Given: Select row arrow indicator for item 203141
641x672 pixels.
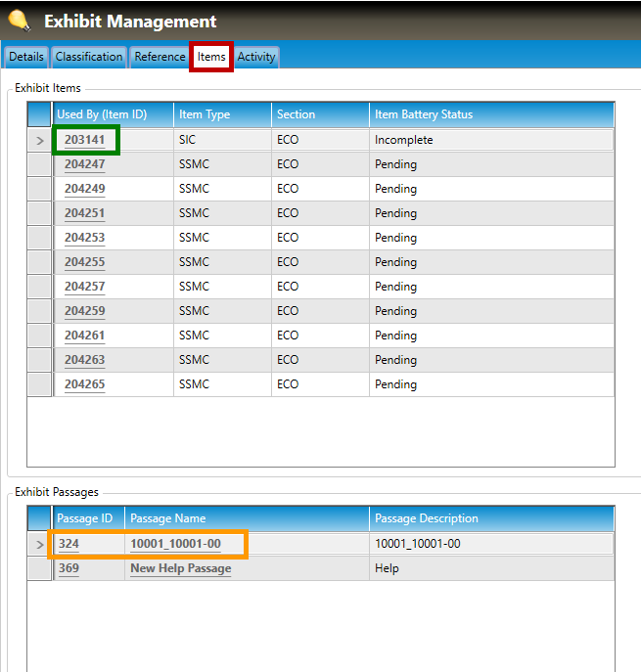Looking at the screenshot, I should [40, 140].
